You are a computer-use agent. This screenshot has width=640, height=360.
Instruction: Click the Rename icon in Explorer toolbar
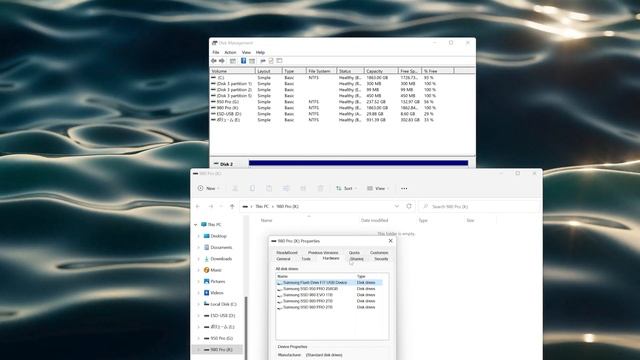tap(286, 188)
